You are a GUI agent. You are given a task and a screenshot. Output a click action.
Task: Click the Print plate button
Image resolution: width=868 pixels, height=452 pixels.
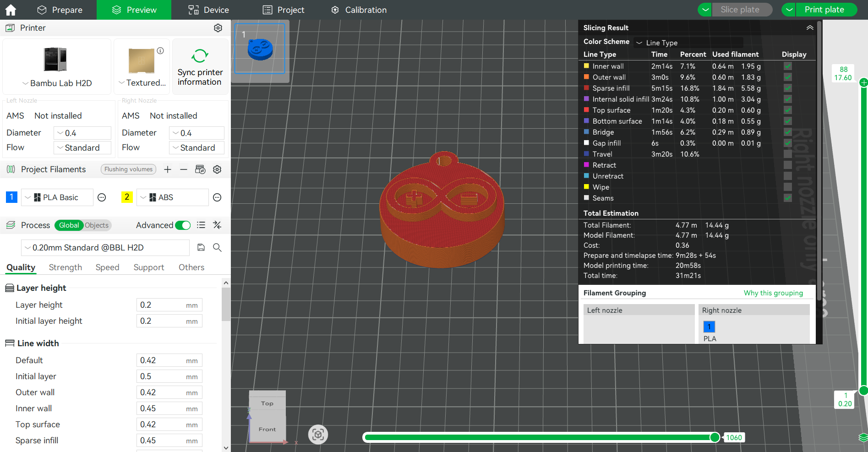[826, 10]
